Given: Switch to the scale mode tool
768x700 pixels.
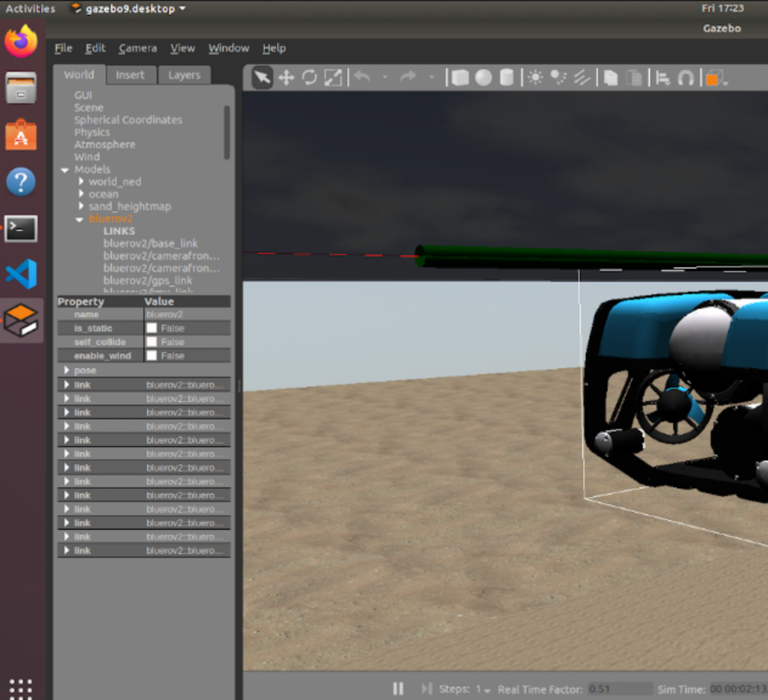Looking at the screenshot, I should coord(333,77).
